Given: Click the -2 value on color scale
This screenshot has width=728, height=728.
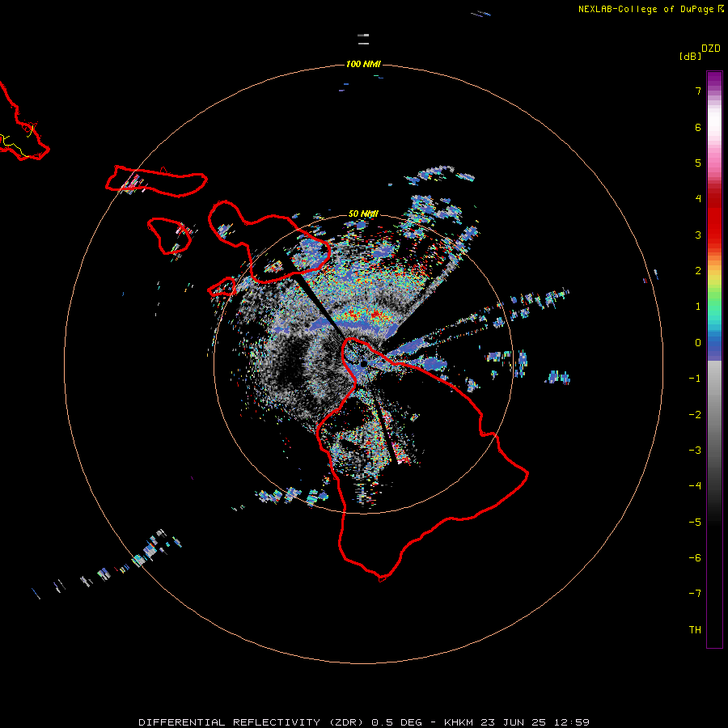Looking at the screenshot, I should coord(695,415).
